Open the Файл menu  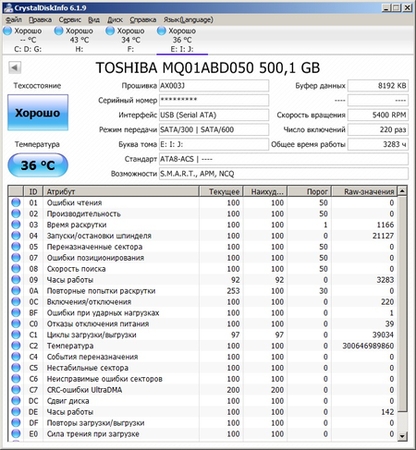14,20
